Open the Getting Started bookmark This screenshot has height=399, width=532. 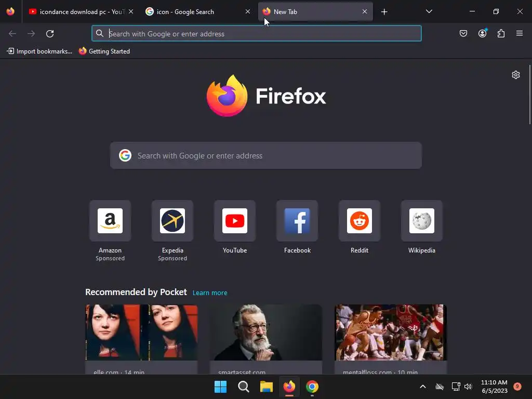[x=104, y=51]
